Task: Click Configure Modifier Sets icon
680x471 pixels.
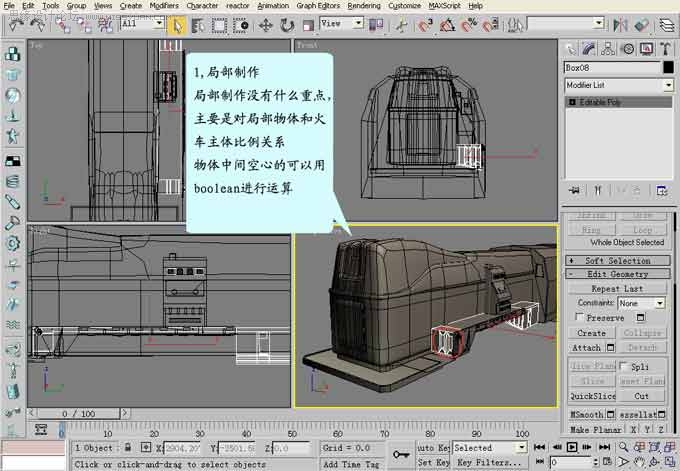Action: 662,190
